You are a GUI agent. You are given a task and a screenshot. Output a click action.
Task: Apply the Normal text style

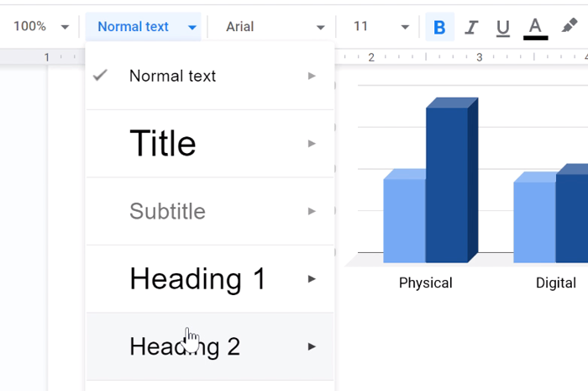172,76
